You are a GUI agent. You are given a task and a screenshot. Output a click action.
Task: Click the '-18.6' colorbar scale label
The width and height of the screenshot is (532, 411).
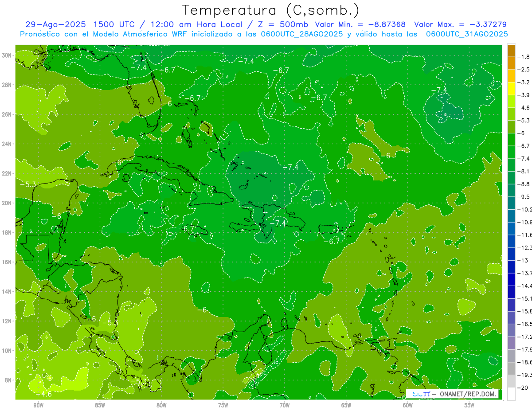click(x=525, y=362)
